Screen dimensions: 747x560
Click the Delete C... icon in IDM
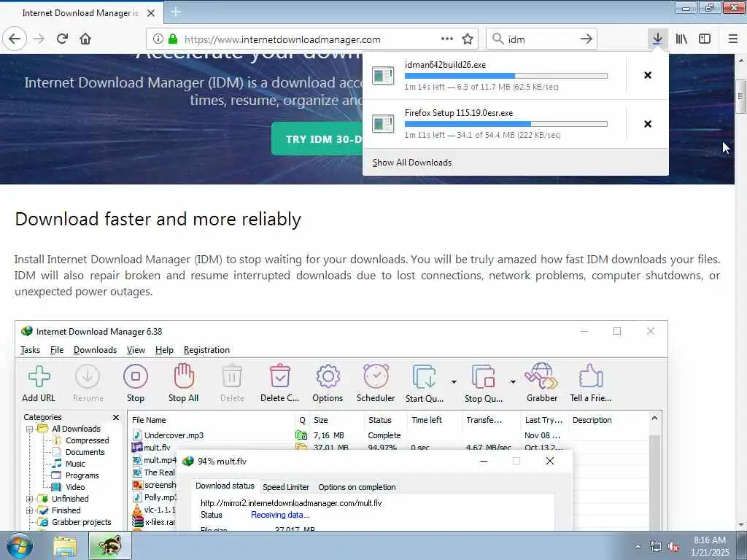click(279, 384)
